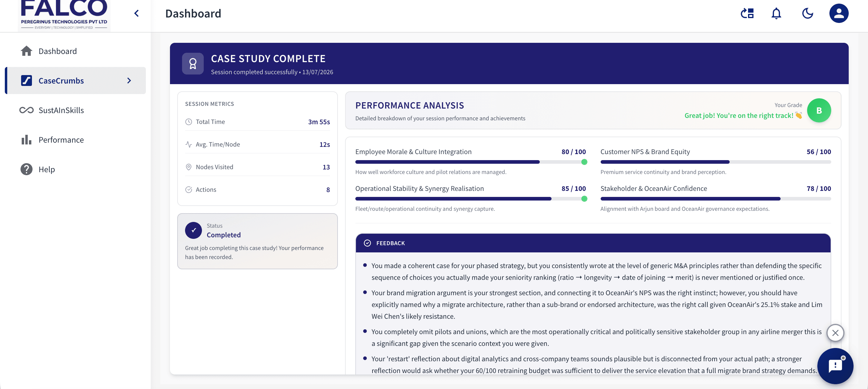Click the '56 / 100' score
Screen dimensions: 868x389
[x=819, y=152]
